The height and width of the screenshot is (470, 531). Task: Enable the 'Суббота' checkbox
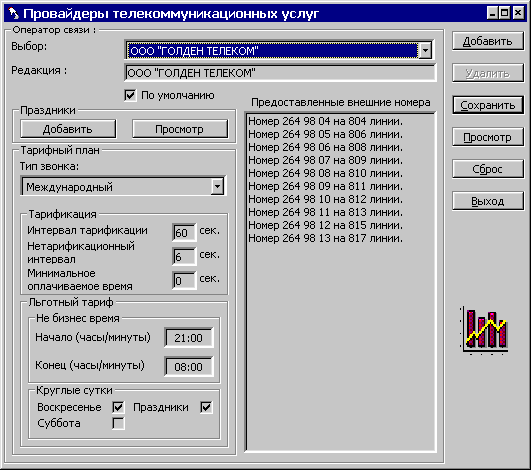[118, 423]
